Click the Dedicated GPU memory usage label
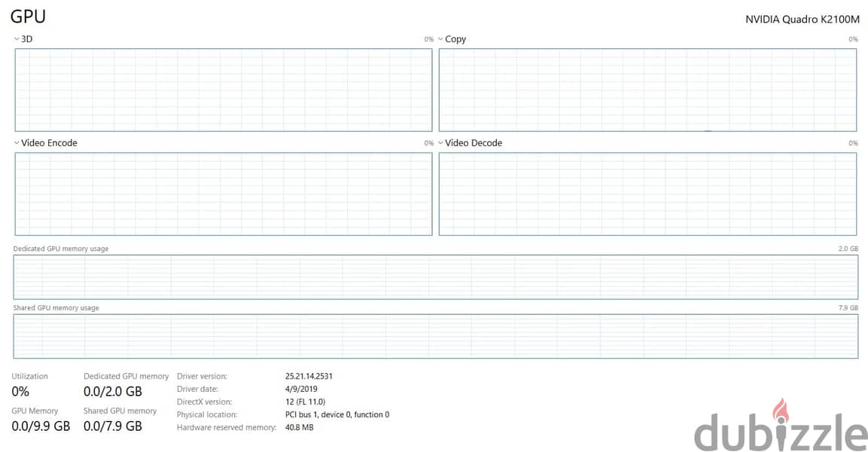The height and width of the screenshot is (452, 868). coord(61,249)
